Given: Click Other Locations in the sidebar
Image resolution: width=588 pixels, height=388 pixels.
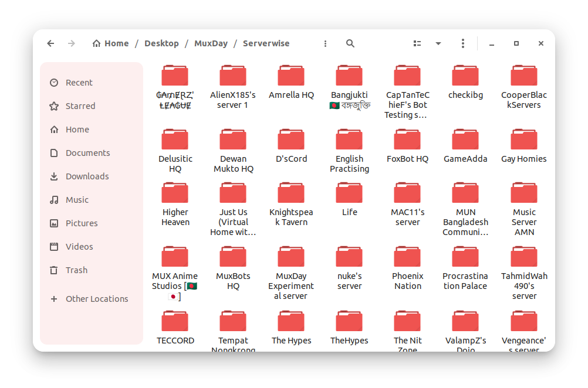Looking at the screenshot, I should pyautogui.click(x=96, y=299).
